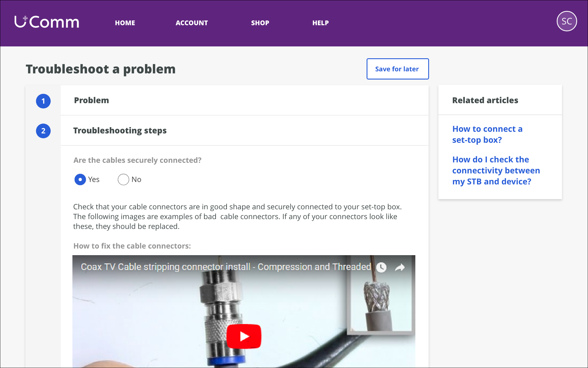Screen dimensions: 588x368
Task: Click the step 2 number circle
Action: pyautogui.click(x=43, y=131)
